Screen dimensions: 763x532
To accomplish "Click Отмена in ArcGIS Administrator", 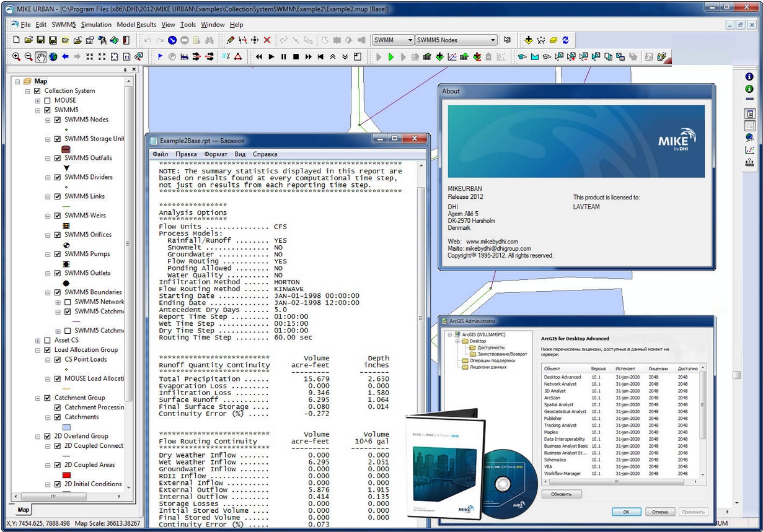I will click(659, 512).
